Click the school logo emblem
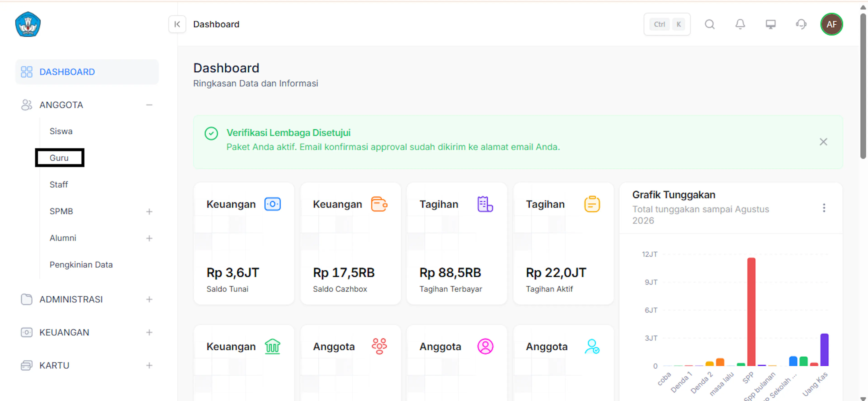 pyautogui.click(x=28, y=24)
